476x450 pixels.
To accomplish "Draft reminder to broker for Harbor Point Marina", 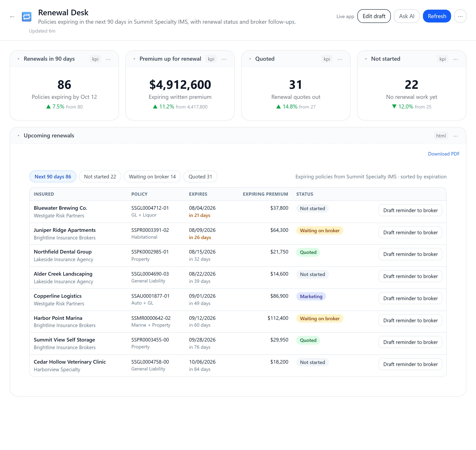I will click(410, 320).
